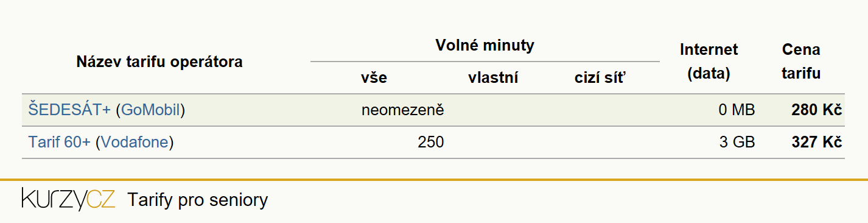This screenshot has width=868, height=223.
Task: Click the cizí síť column subheader
Action: (600, 78)
